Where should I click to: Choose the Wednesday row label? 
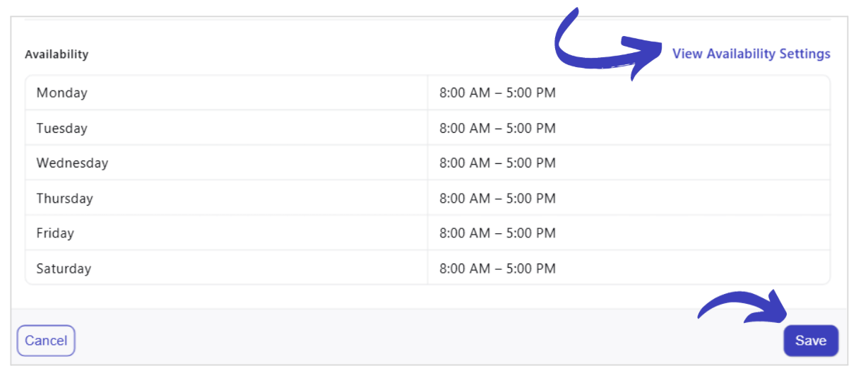click(72, 163)
